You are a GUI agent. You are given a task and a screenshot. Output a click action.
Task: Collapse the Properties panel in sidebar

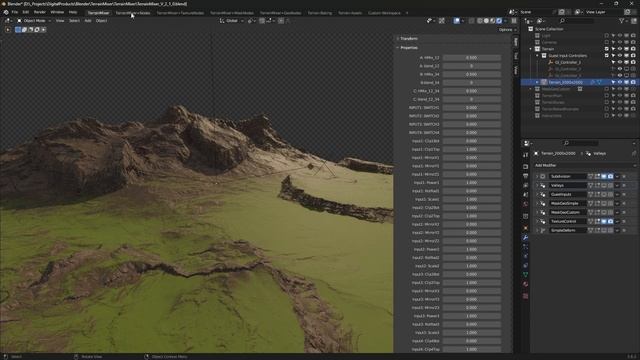point(409,48)
